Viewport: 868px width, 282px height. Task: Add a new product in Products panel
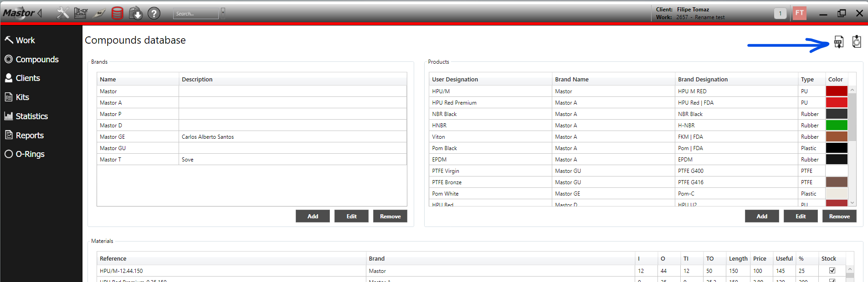click(x=762, y=216)
